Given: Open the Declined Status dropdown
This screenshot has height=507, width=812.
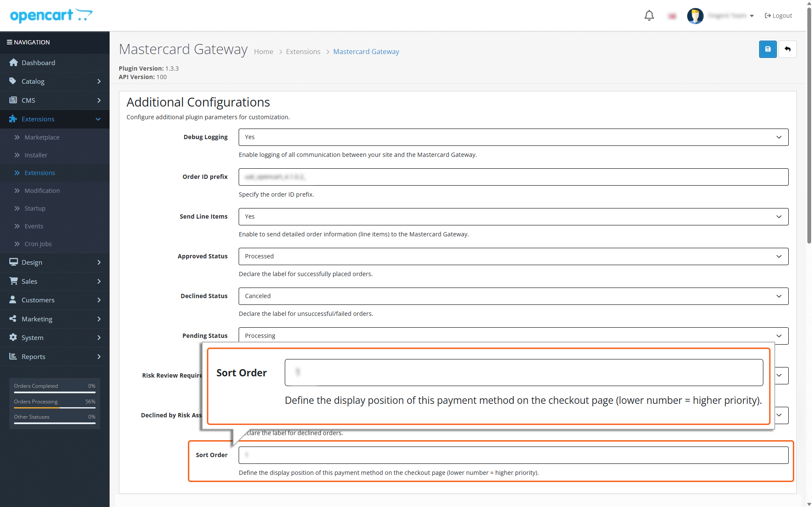Looking at the screenshot, I should 513,296.
